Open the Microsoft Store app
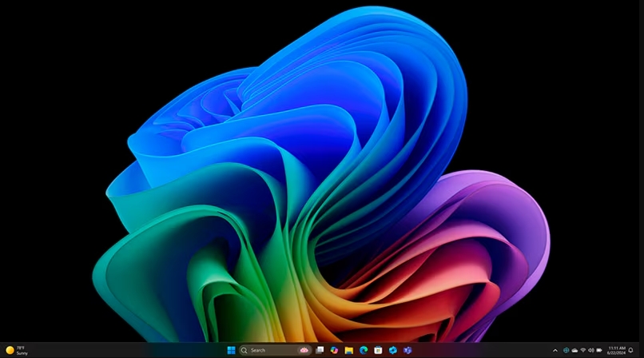 378,350
